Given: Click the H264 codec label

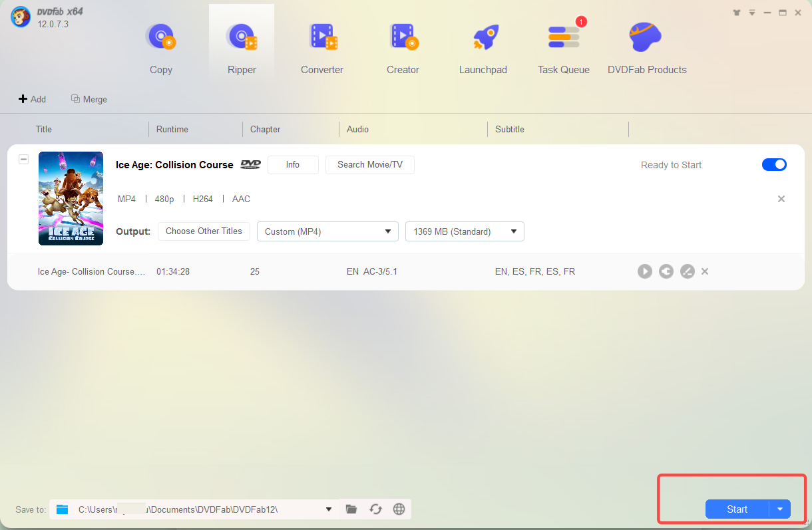Looking at the screenshot, I should (203, 199).
